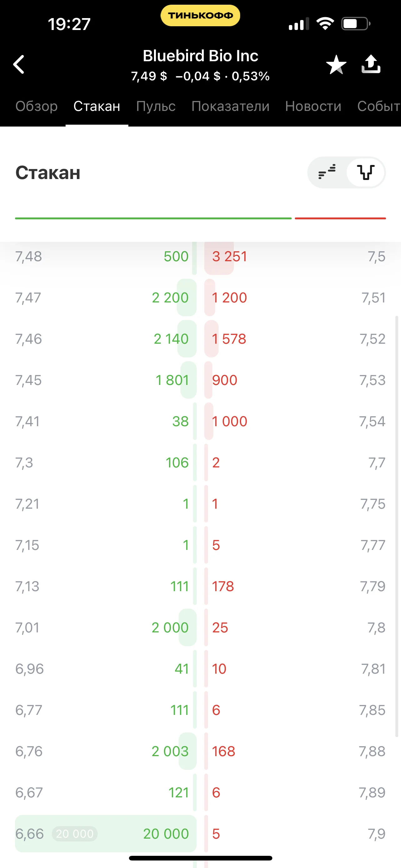This screenshot has height=868, width=401.
Task: Select bid row at price 7,47
Action: (x=106, y=297)
